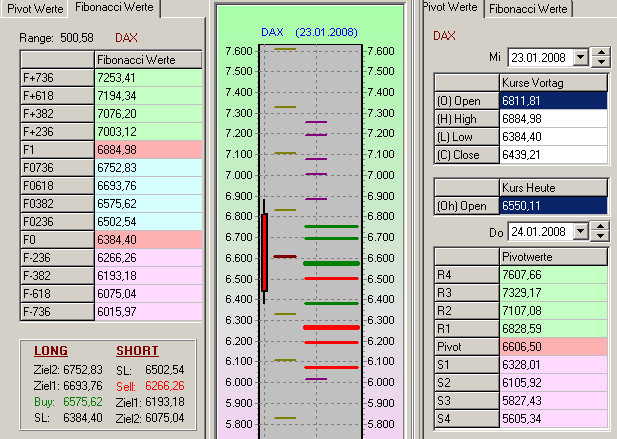The height and width of the screenshot is (439, 617).
Task: Select the F-382 value 6193,18
Action: pyautogui.click(x=148, y=276)
